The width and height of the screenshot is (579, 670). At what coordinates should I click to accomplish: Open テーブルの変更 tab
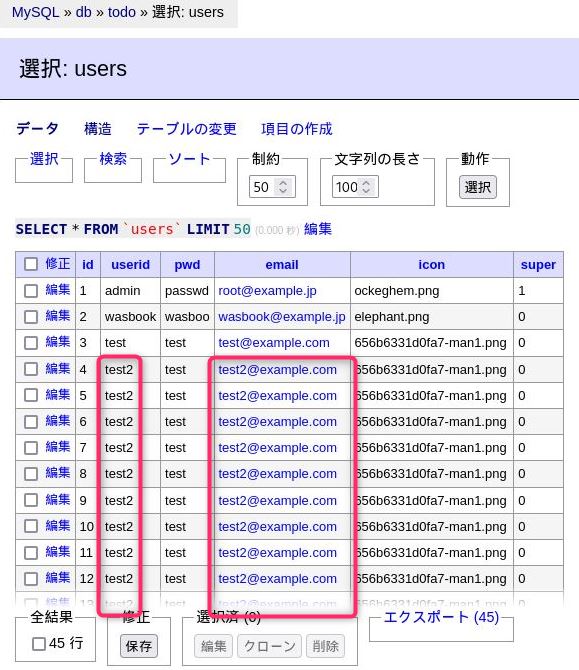[186, 129]
